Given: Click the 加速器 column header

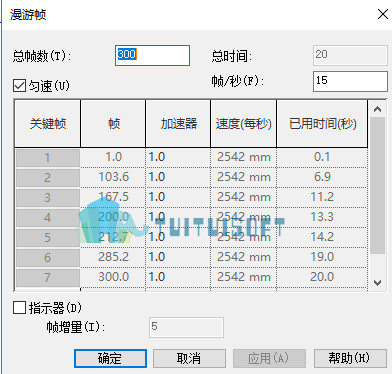Looking at the screenshot, I should (x=178, y=124).
